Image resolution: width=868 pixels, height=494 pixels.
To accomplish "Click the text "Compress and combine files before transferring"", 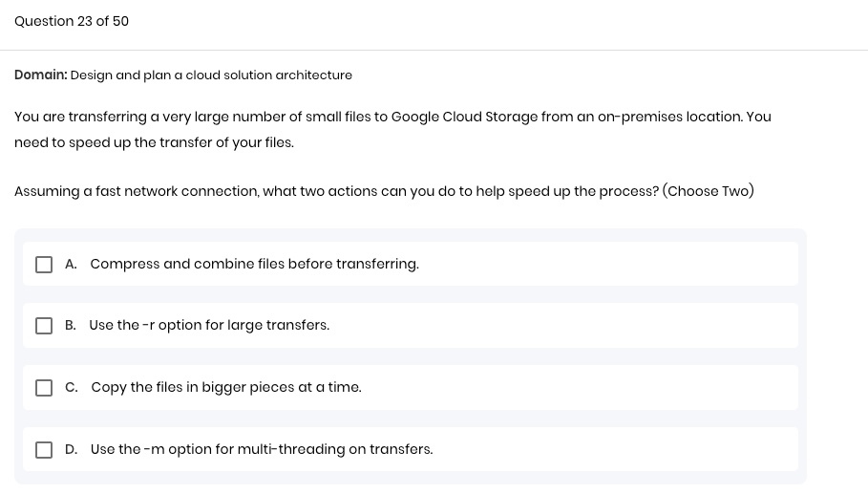I will (x=254, y=264).
